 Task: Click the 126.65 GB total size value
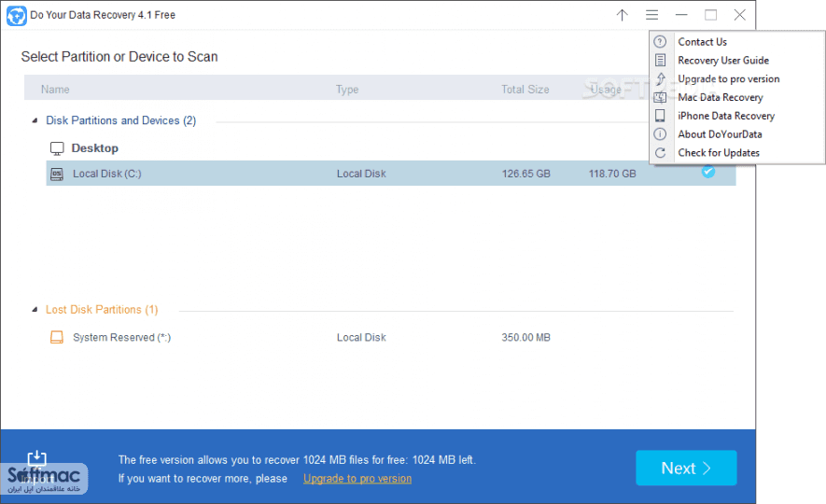525,174
